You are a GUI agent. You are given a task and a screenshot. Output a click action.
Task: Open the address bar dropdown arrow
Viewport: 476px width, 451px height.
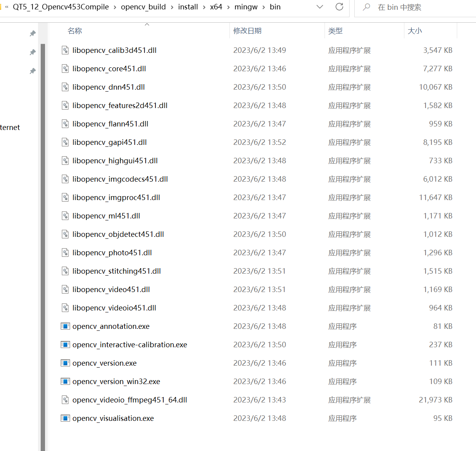pos(320,7)
